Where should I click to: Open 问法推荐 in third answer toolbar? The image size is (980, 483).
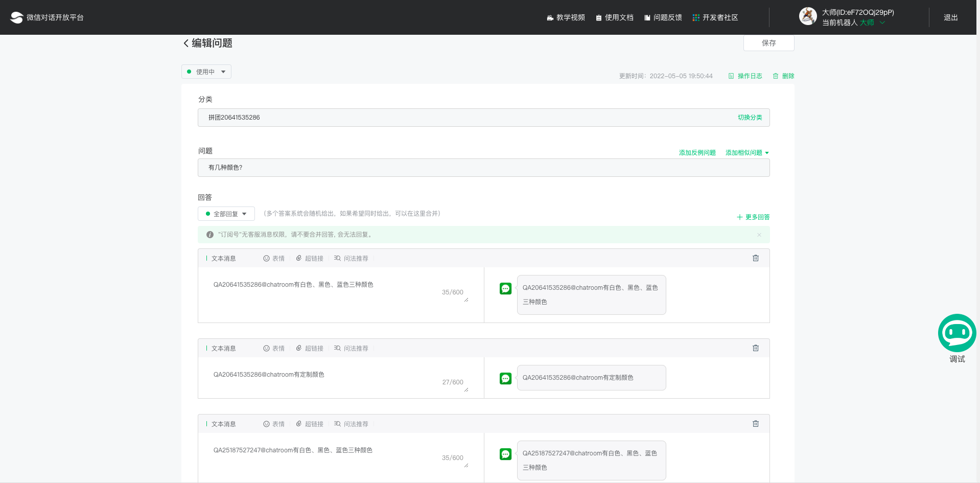click(x=351, y=424)
